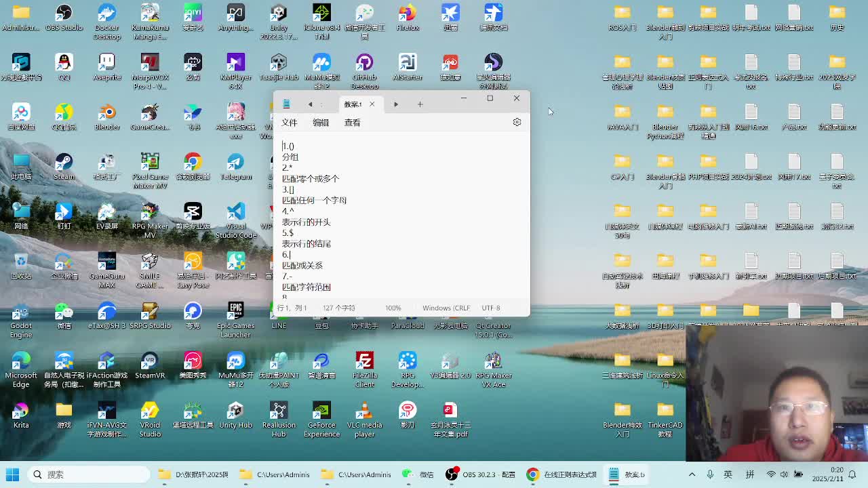Screen dimensions: 868x488
Task: Open the Recycle Bin desktop icon
Action: 21,266
